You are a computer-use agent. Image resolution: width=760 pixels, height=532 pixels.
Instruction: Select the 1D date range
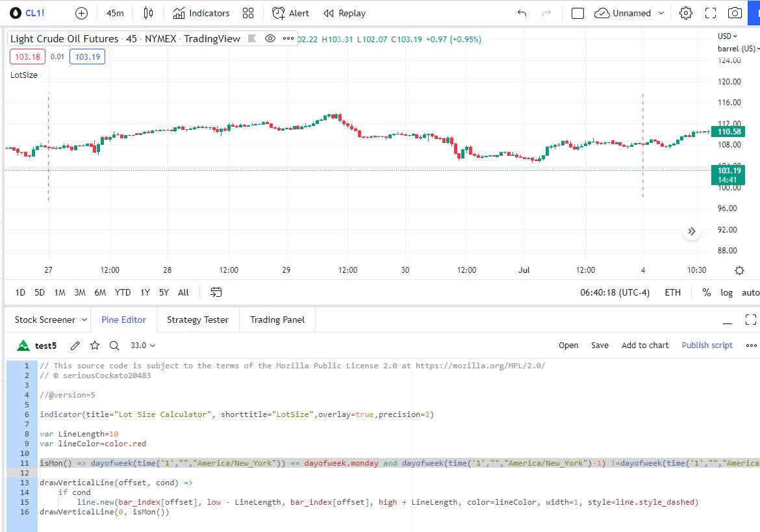pyautogui.click(x=20, y=292)
